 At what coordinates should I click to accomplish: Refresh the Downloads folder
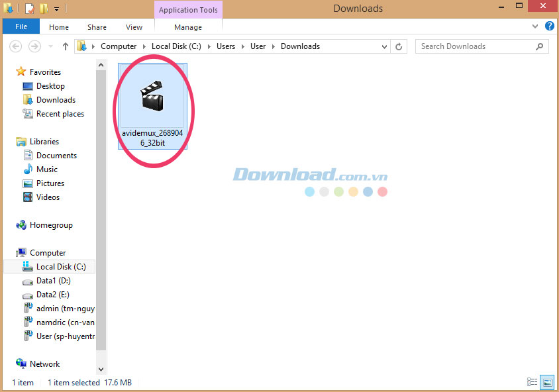click(x=399, y=47)
